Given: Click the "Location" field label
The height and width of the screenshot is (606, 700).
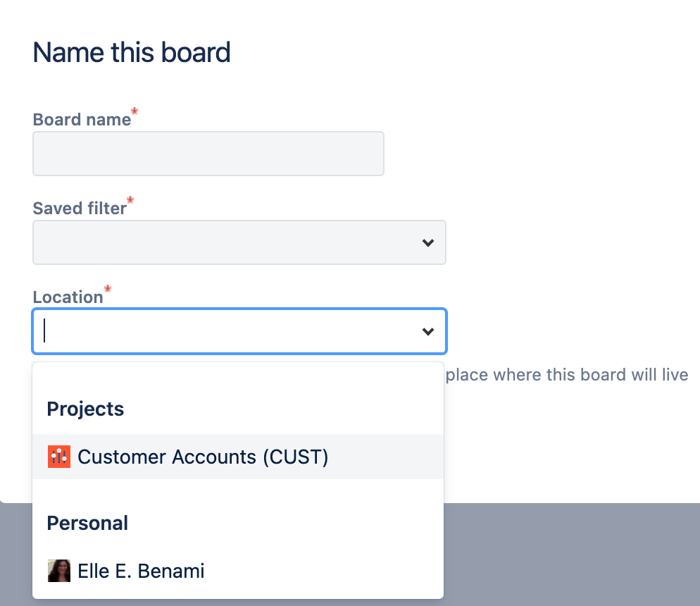Looking at the screenshot, I should tap(68, 297).
